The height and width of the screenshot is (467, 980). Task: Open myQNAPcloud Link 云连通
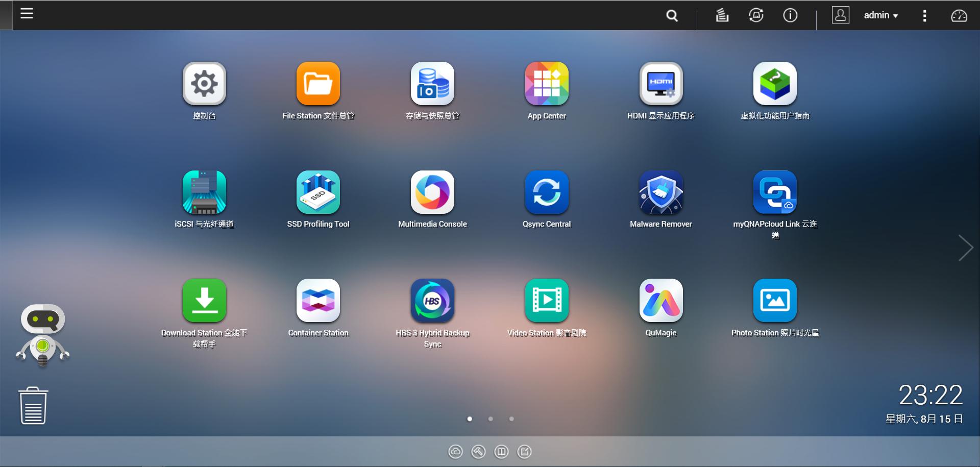point(775,192)
